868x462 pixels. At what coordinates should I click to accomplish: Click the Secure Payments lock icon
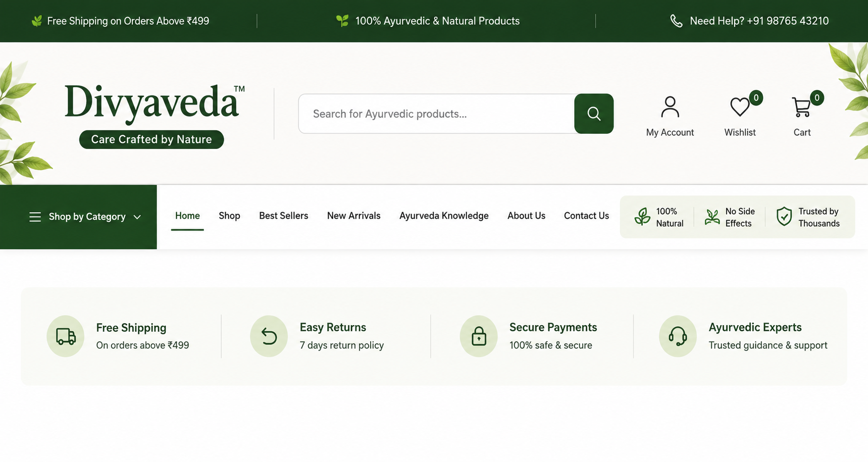tap(479, 336)
